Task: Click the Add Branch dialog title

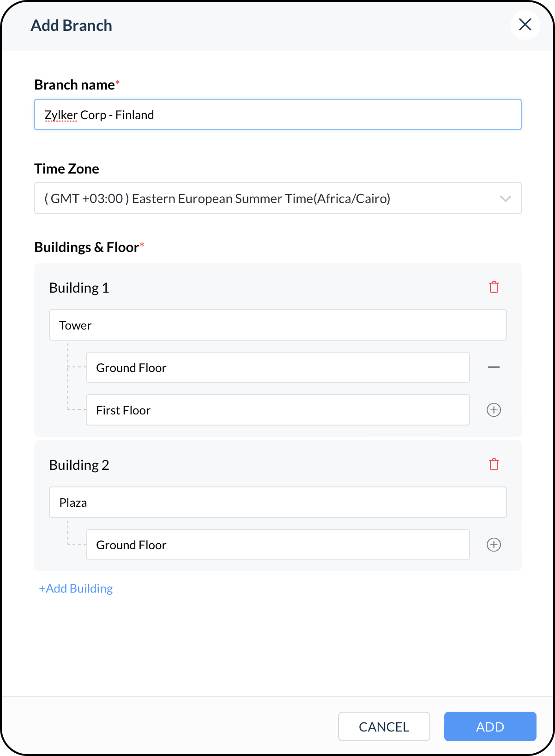Action: 72,25
